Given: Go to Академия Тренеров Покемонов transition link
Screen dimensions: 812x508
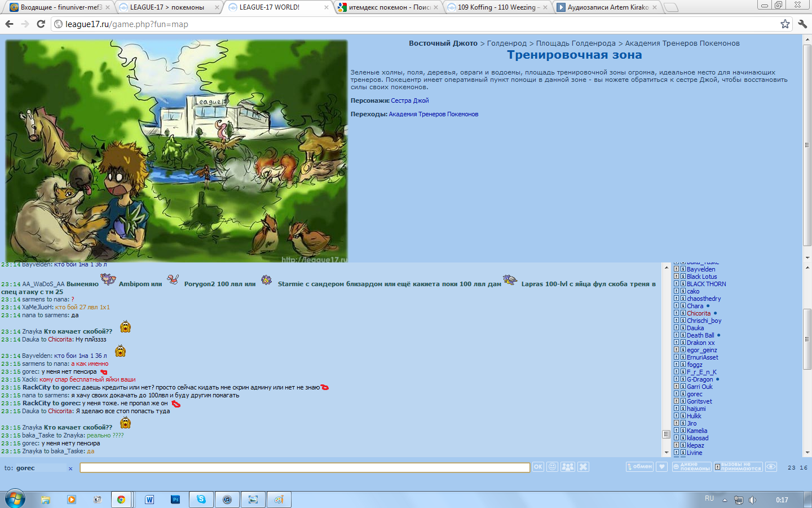Looking at the screenshot, I should 434,114.
